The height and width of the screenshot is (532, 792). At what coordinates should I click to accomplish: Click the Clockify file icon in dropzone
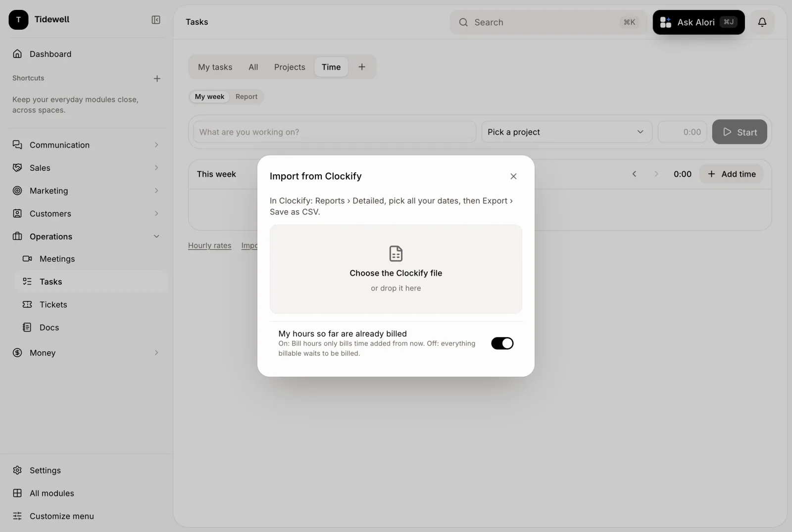point(396,253)
